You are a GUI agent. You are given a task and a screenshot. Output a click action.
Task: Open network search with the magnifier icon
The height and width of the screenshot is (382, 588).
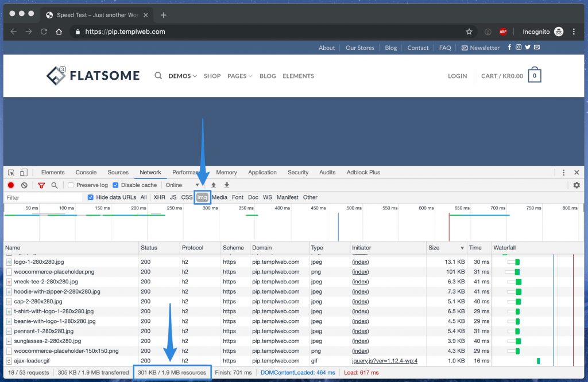(x=55, y=185)
